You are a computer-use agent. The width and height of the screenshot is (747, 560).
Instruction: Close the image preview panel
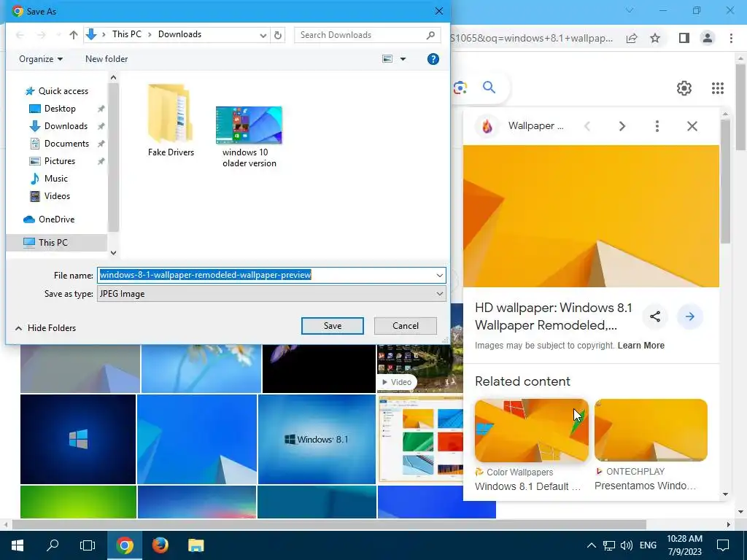692,126
